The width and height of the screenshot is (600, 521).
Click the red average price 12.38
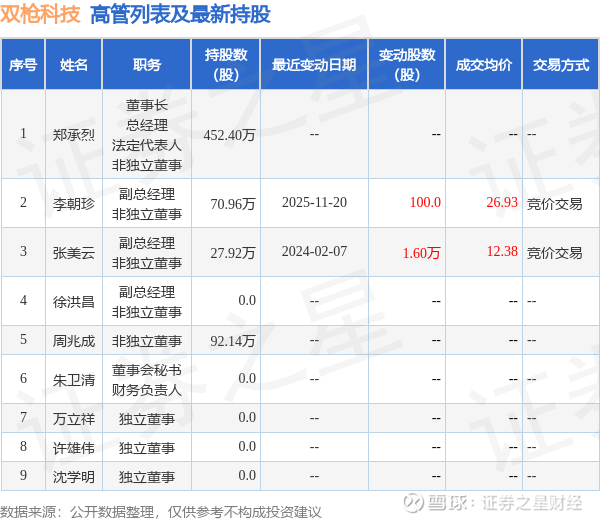(x=502, y=251)
